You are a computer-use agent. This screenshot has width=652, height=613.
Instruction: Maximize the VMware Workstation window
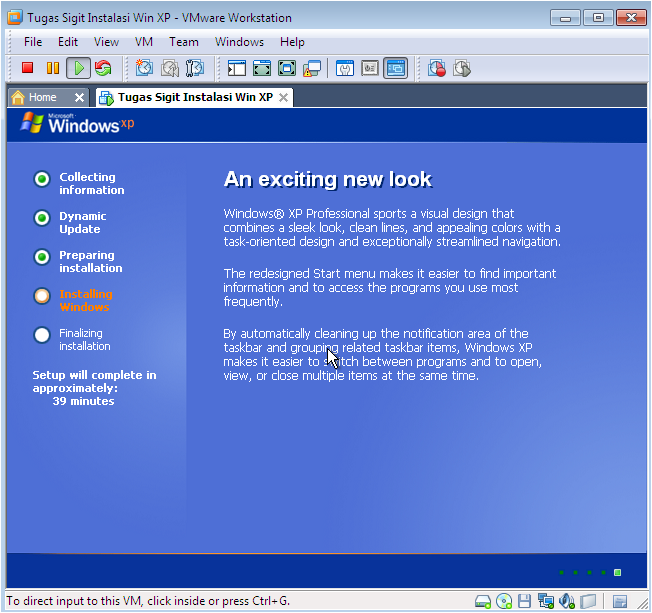(598, 18)
